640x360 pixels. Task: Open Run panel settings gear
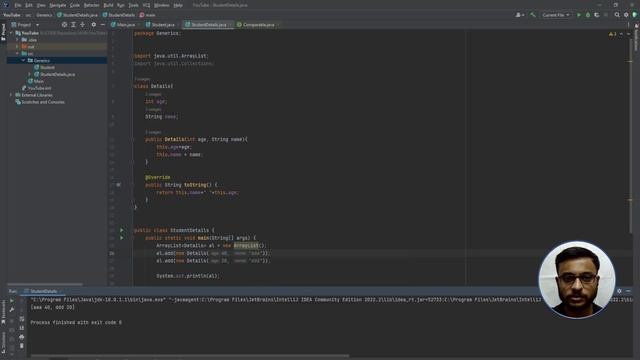(619, 291)
